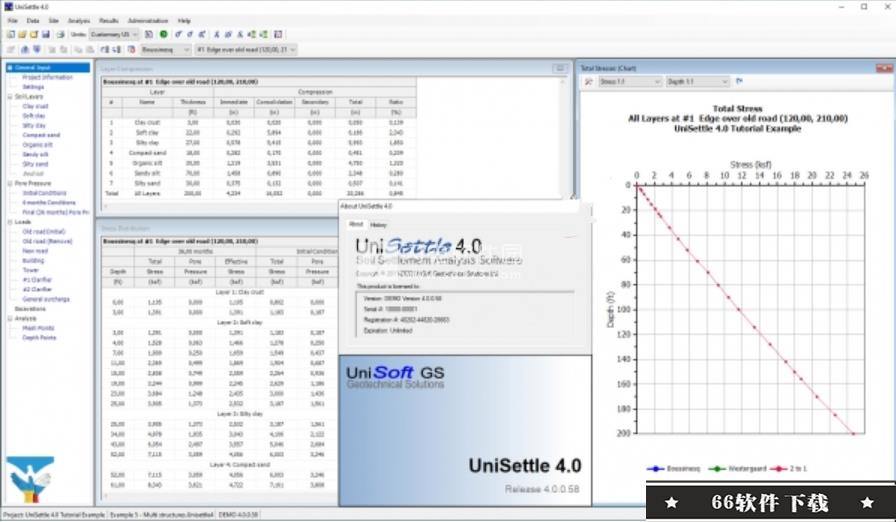
Task: Select Organic silt layer in tree
Action: pyautogui.click(x=37, y=145)
